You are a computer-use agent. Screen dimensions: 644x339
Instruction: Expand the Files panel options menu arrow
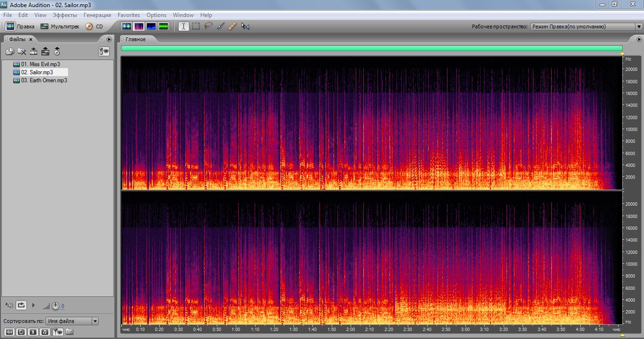tap(109, 39)
